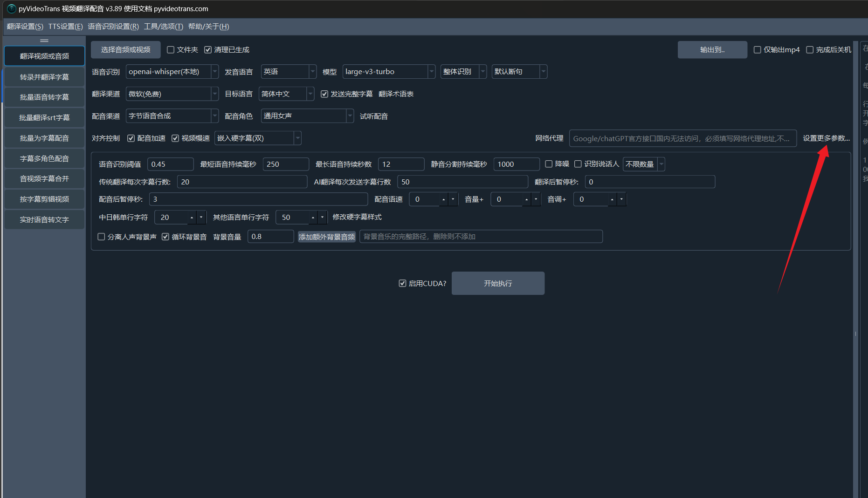
Task: Decrease the 音量+ value with down arrow
Action: pyautogui.click(x=536, y=199)
